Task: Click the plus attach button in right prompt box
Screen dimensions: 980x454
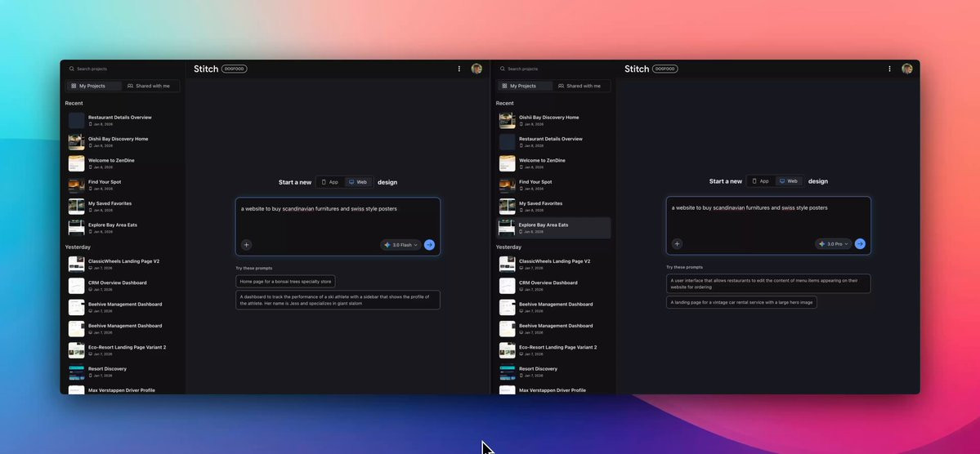Action: click(x=677, y=243)
